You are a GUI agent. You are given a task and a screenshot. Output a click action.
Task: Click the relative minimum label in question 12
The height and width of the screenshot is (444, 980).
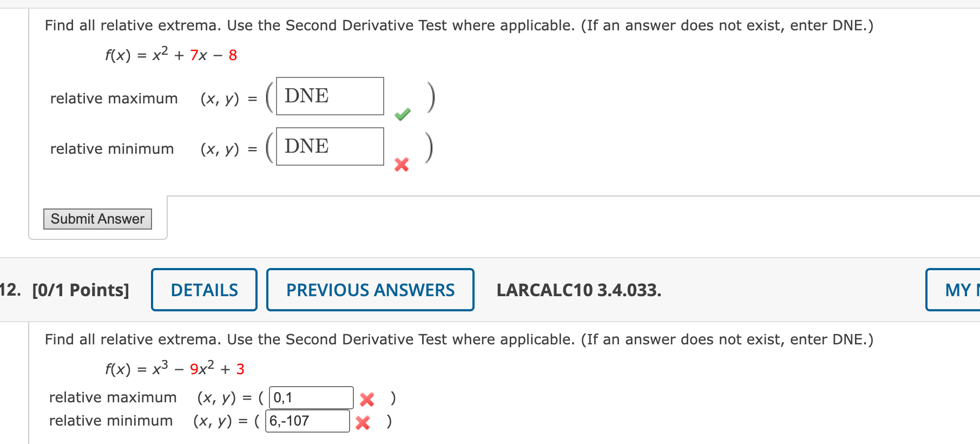(x=110, y=421)
